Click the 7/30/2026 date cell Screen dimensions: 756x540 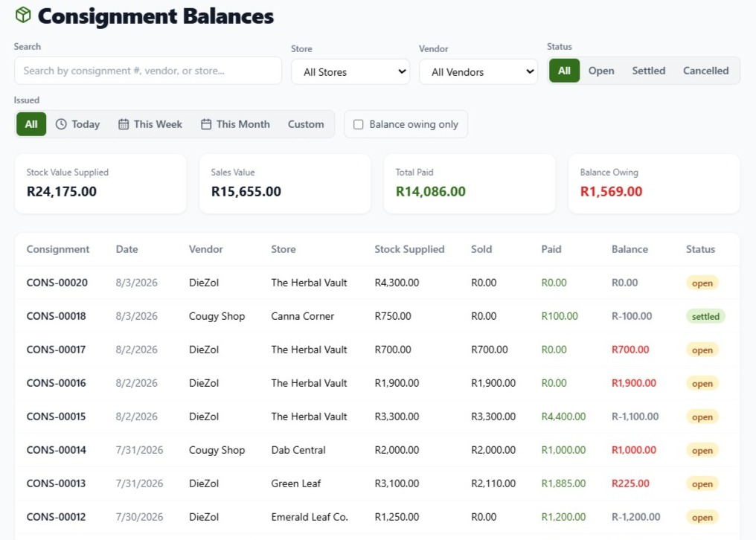139,517
